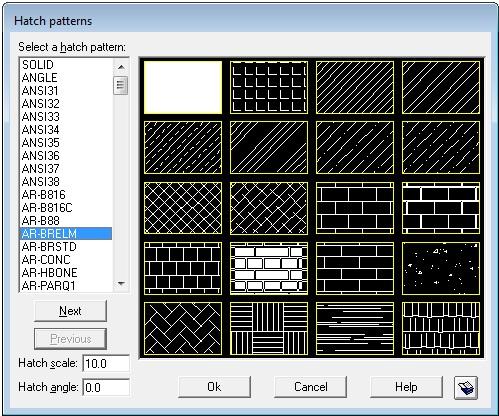Select the solid white hatch swatch
Image resolution: width=499 pixels, height=416 pixels.
coord(183,87)
